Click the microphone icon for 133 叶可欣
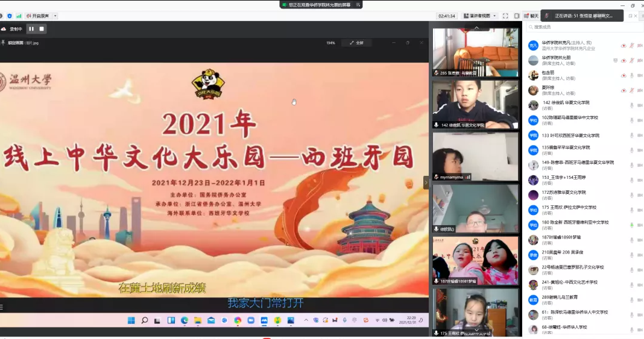 coord(632,135)
